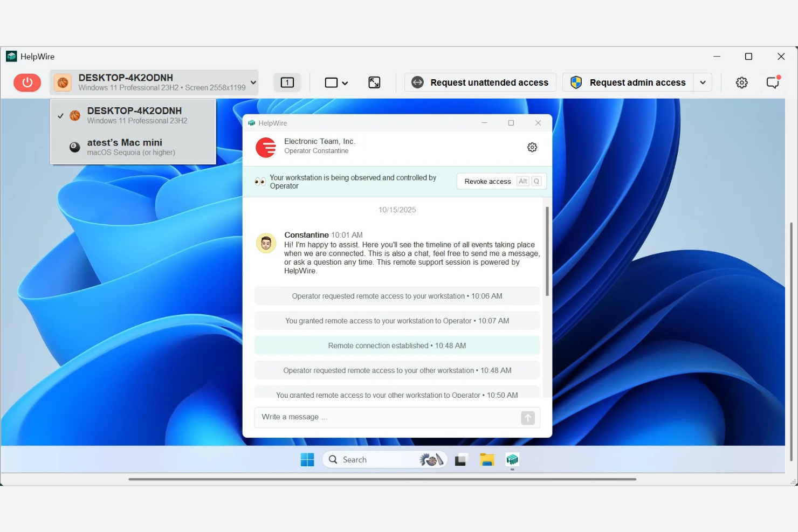Select the DESKTOP-4K2ODNH workstation entry
Image resolution: width=798 pixels, height=532 pixels.
coord(134,115)
